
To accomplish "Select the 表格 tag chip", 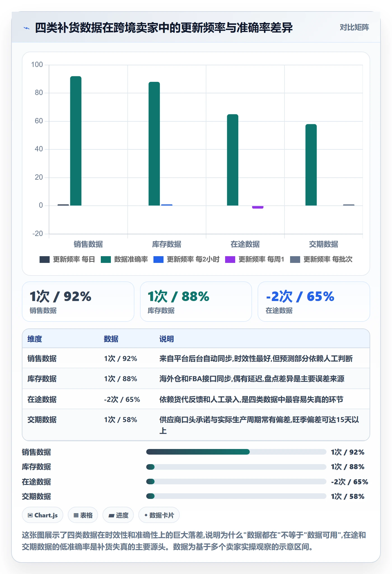I will coord(83,515).
